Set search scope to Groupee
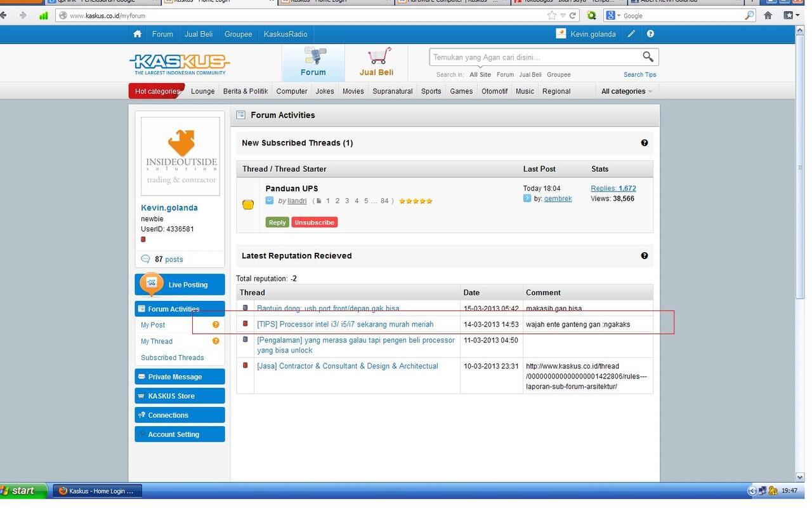The image size is (812, 508). (x=559, y=75)
